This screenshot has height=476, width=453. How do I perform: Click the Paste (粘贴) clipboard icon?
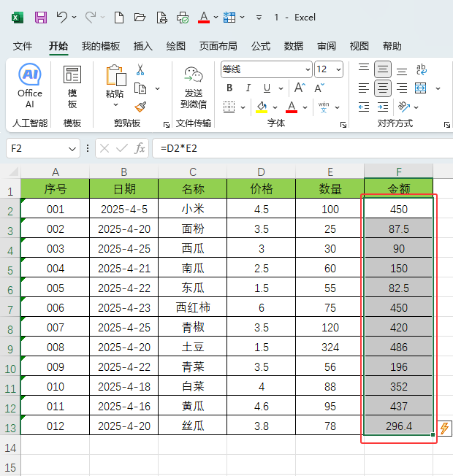click(x=115, y=75)
